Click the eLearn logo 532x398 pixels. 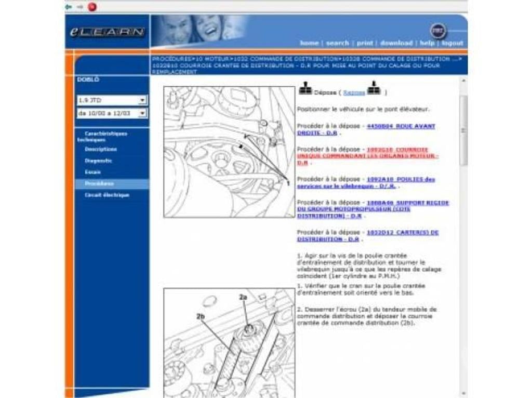[x=107, y=32]
